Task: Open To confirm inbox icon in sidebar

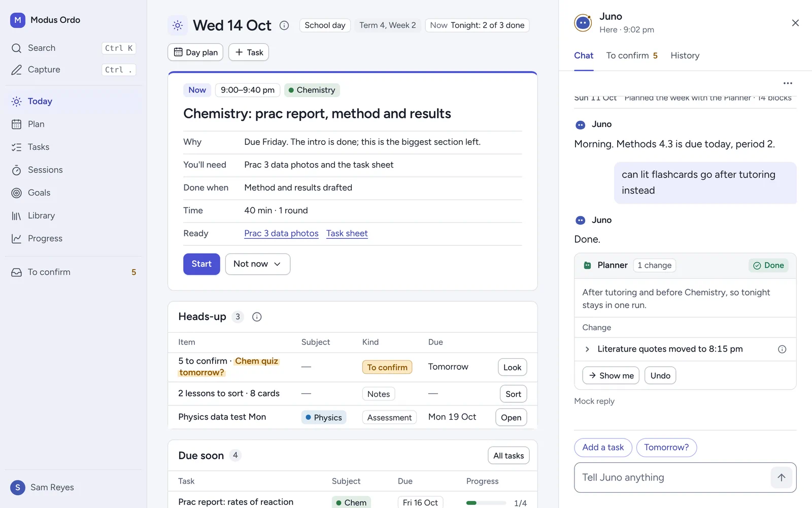Action: tap(16, 272)
